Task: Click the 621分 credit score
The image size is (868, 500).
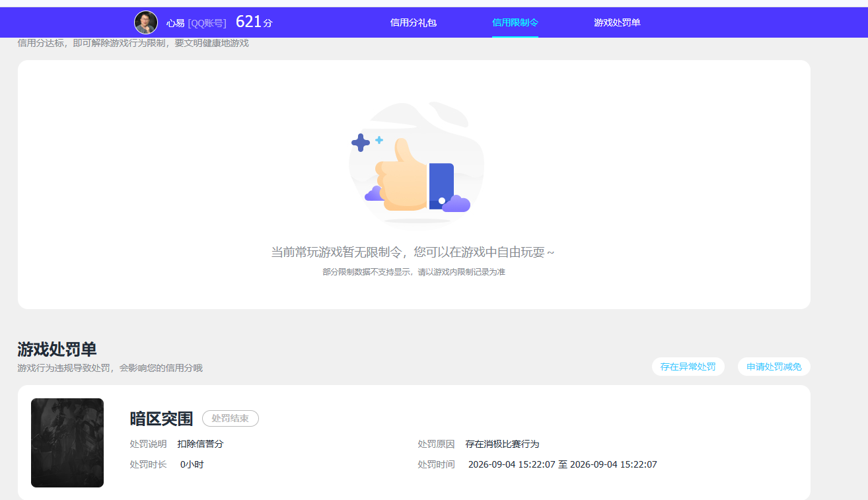Action: [x=254, y=22]
